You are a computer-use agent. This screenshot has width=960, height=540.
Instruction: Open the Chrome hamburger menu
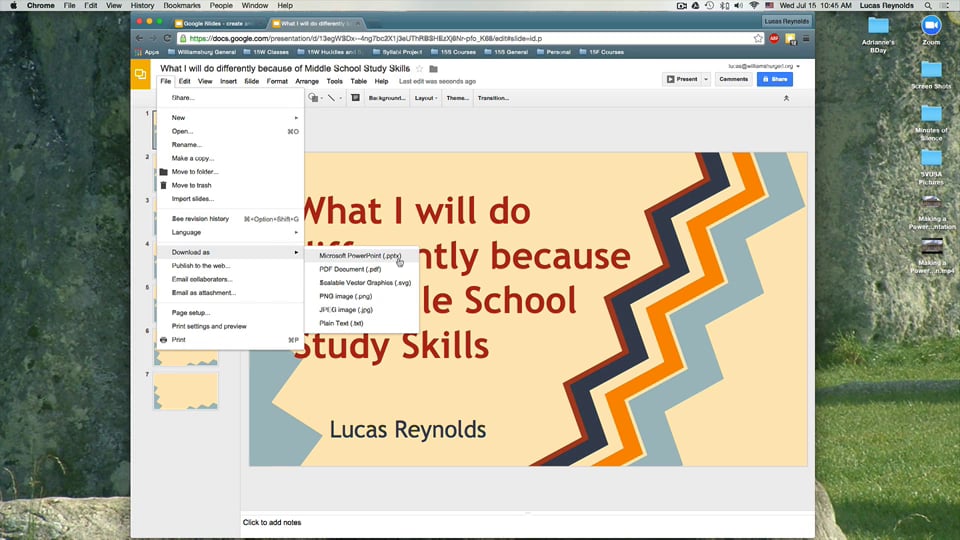pos(806,38)
